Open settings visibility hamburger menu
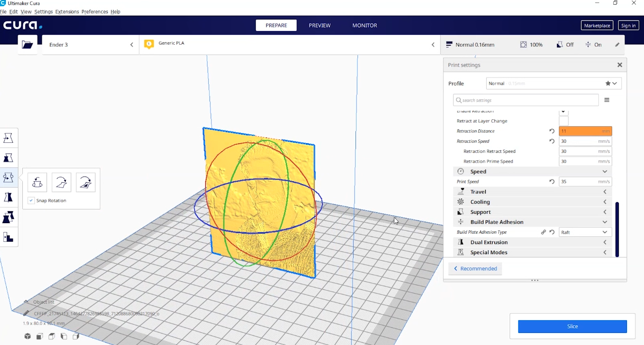The image size is (644, 345). [x=606, y=100]
